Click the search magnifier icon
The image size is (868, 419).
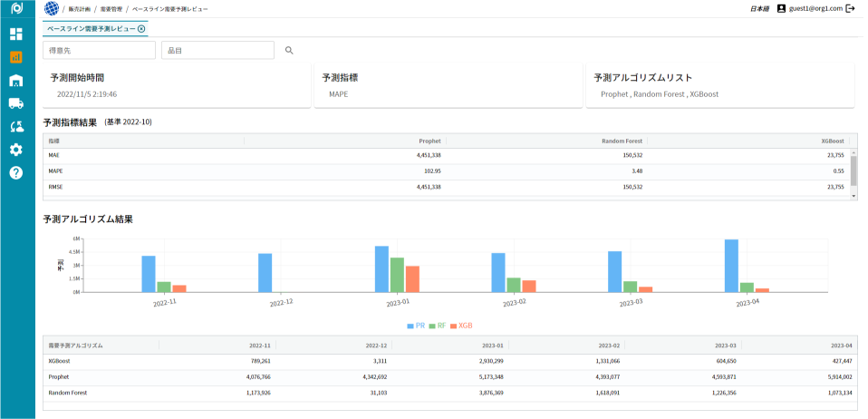pyautogui.click(x=290, y=51)
